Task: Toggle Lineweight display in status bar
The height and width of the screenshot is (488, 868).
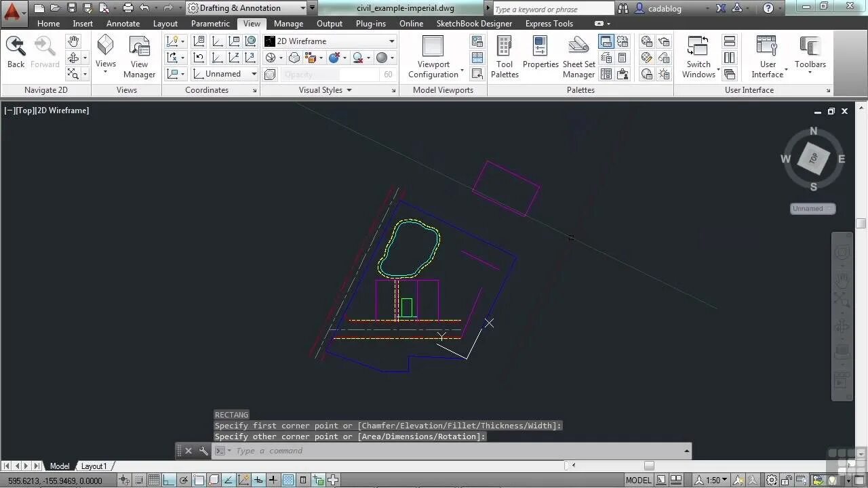Action: click(273, 481)
